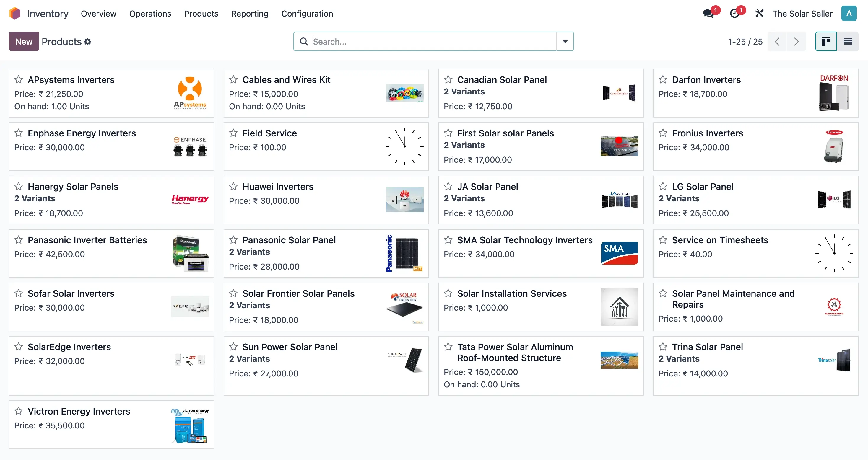Click the Inventory app title

pos(48,14)
